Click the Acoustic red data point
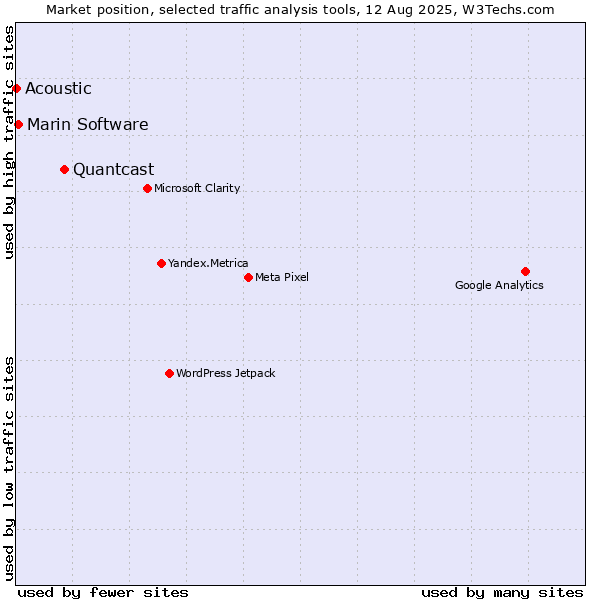 click(x=16, y=89)
